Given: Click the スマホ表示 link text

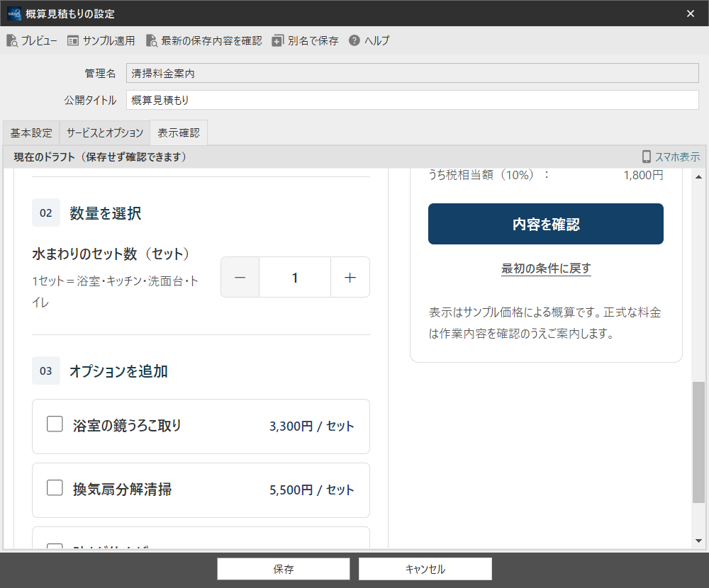Looking at the screenshot, I should point(677,157).
